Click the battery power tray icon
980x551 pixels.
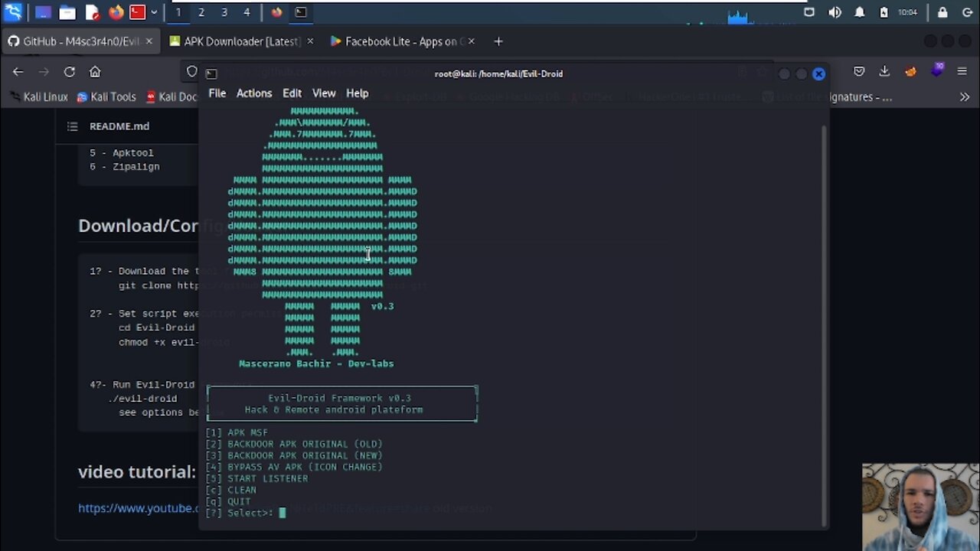[x=884, y=12]
